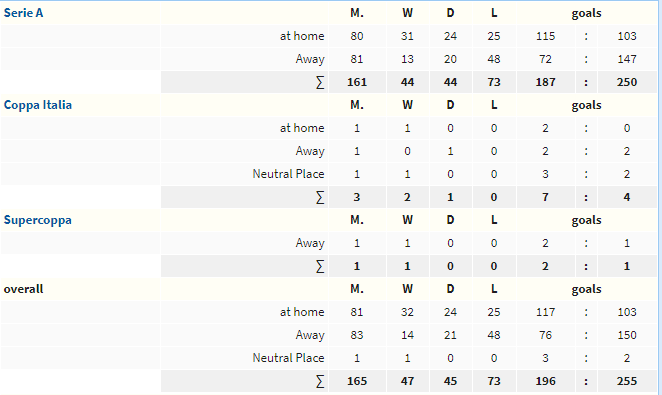Click Coppa Italia sum symbol
The width and height of the screenshot is (662, 395).
tap(320, 197)
